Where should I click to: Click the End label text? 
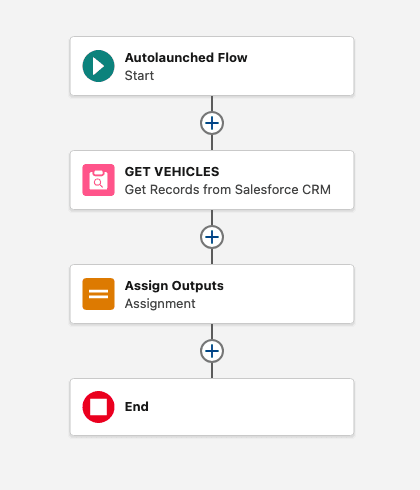tap(137, 407)
